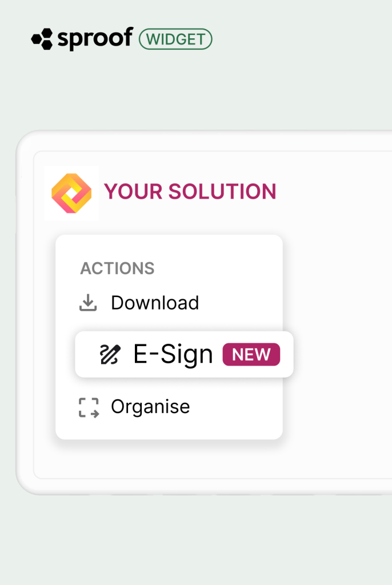Click the Download tray arrow icon
This screenshot has height=585, width=392.
(88, 303)
